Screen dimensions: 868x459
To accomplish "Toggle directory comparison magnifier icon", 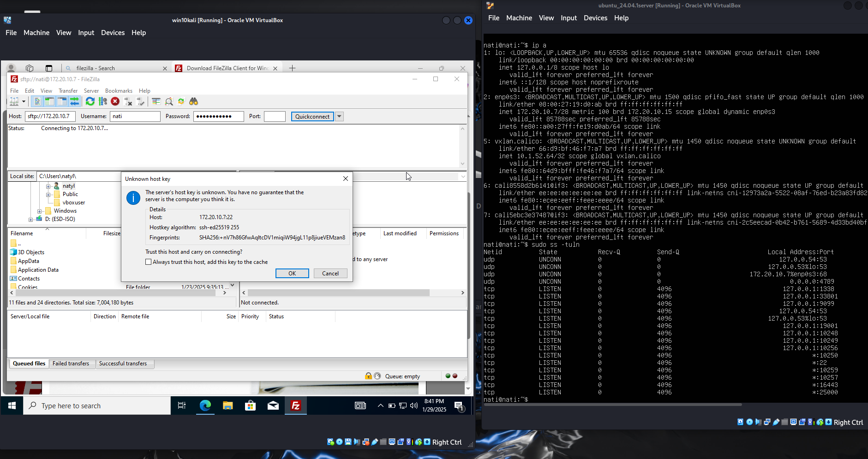I will [169, 101].
